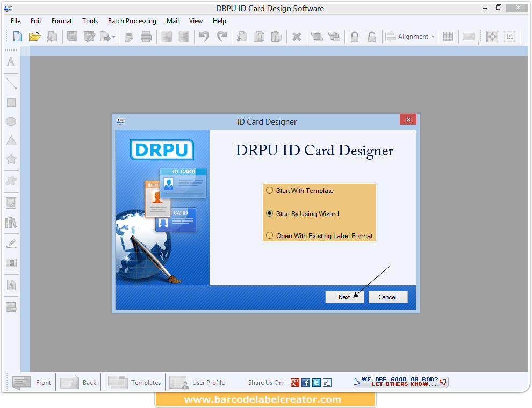Click the first database cylinder icon

[x=167, y=37]
